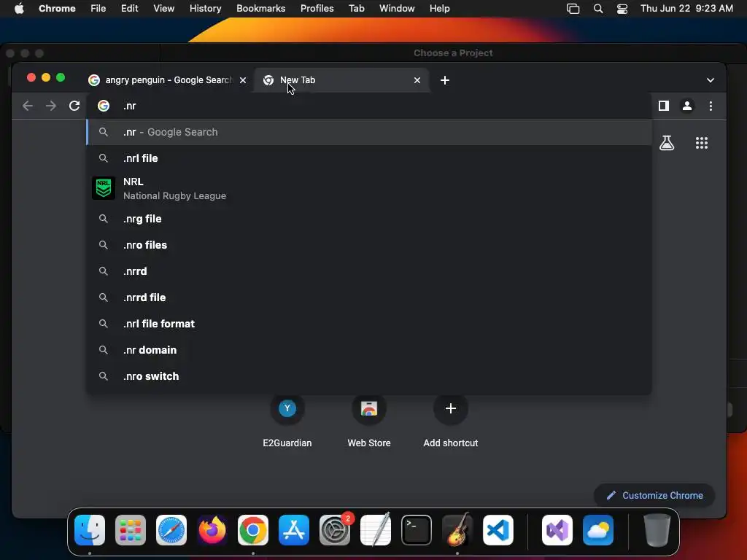
Task: Open the File menu
Action: (x=98, y=9)
